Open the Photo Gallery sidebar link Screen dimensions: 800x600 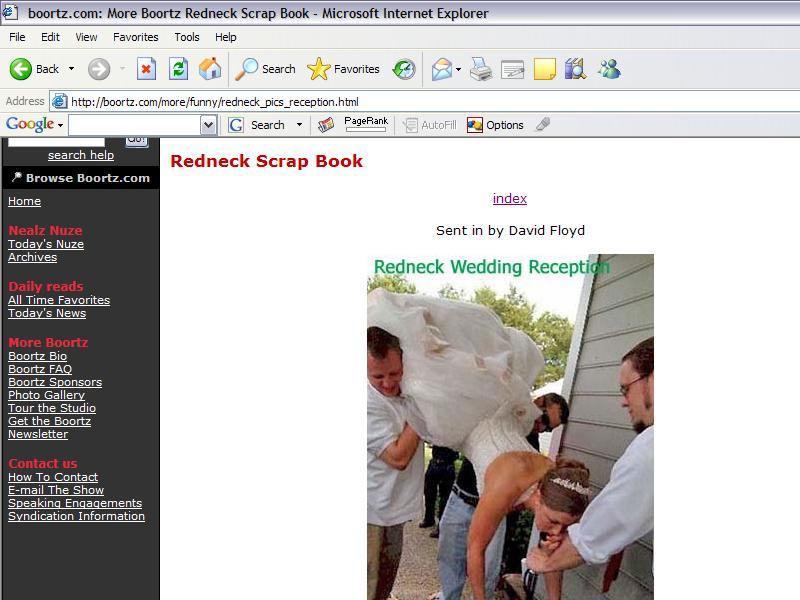(x=46, y=395)
